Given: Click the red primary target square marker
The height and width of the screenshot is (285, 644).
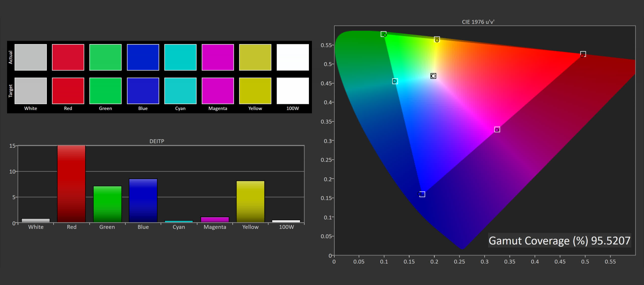Looking at the screenshot, I should (x=583, y=54).
